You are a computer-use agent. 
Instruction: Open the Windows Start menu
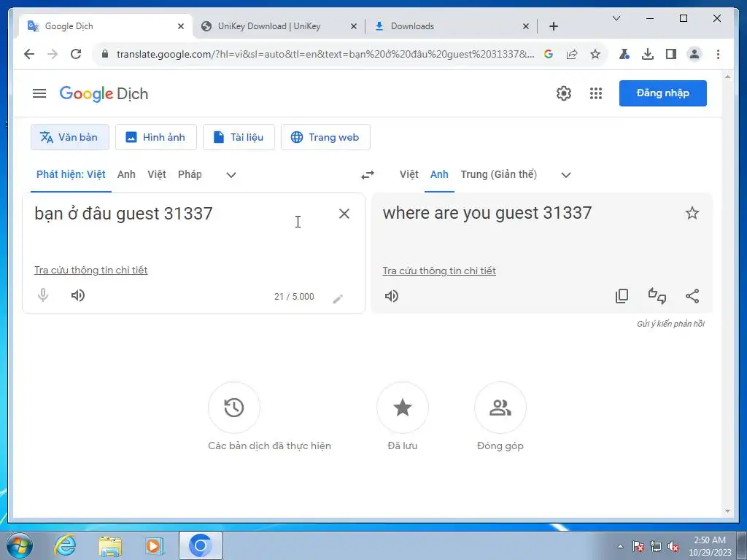(x=20, y=545)
